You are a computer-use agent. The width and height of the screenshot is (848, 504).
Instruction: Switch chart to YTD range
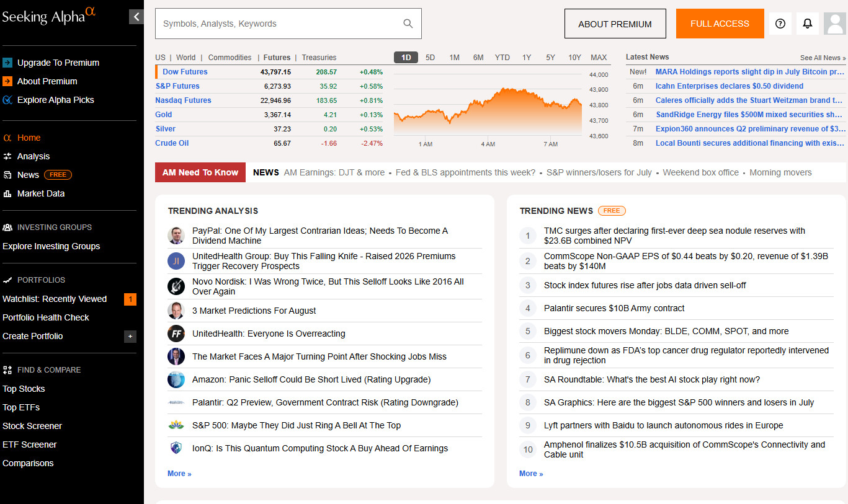[x=502, y=58]
